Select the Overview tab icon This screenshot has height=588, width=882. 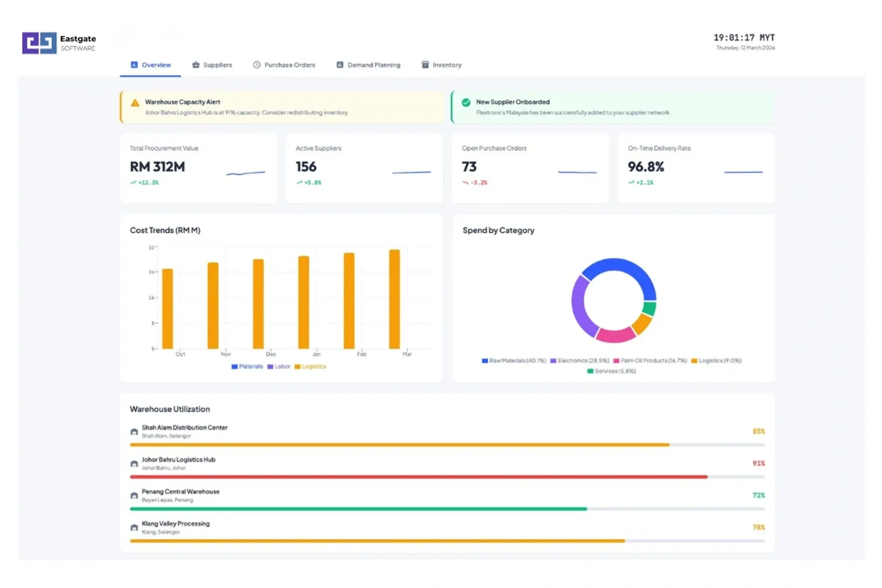click(133, 64)
